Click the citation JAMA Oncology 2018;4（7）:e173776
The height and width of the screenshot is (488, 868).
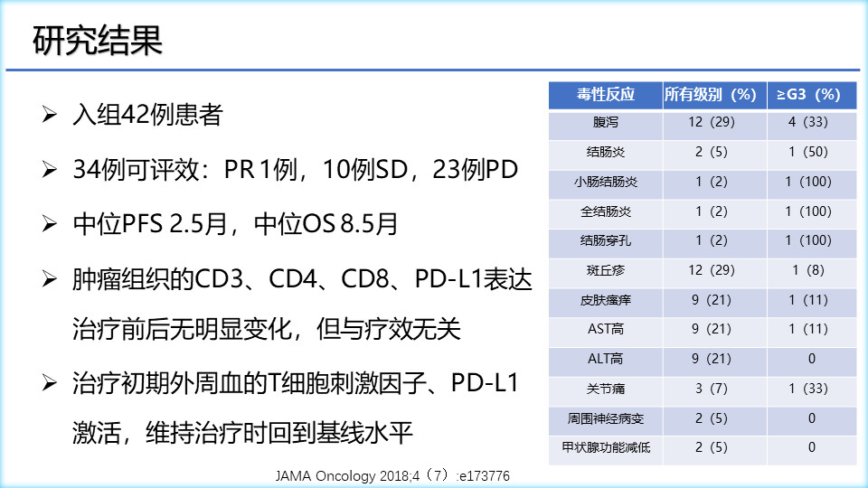(392, 475)
